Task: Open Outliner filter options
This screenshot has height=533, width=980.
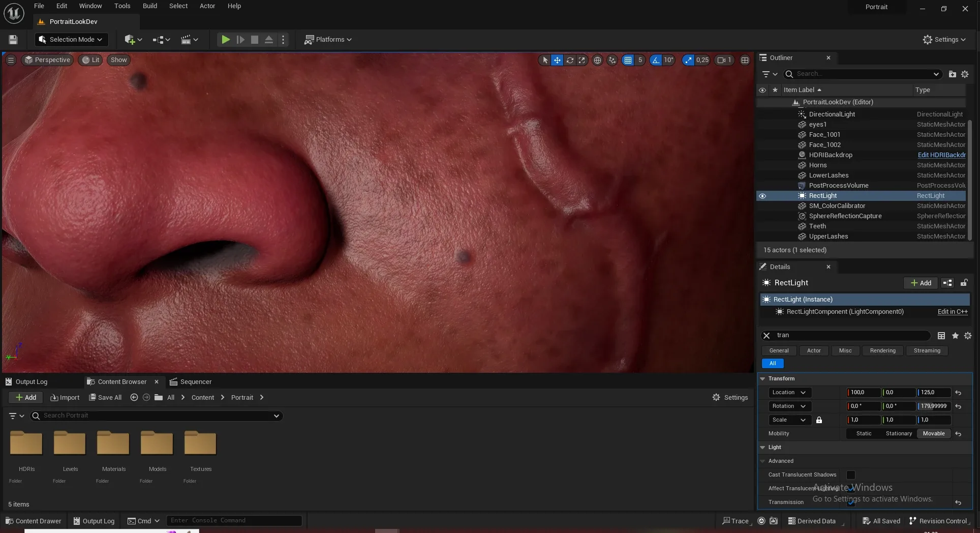Action: [770, 74]
